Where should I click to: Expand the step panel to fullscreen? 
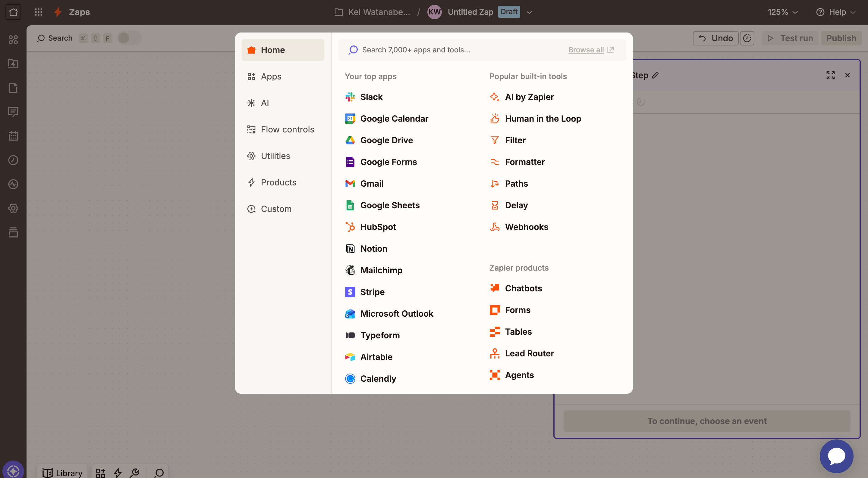[830, 75]
